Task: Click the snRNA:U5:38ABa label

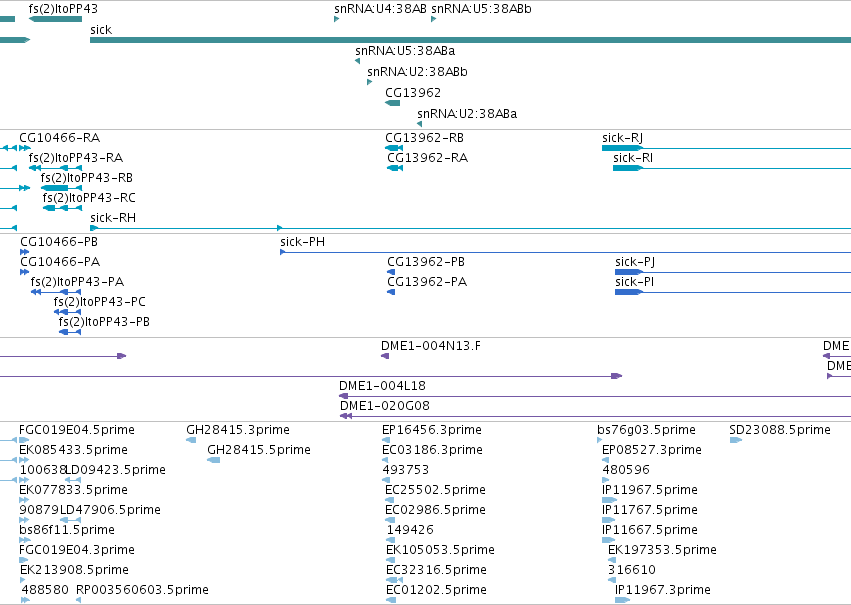Action: tap(405, 51)
